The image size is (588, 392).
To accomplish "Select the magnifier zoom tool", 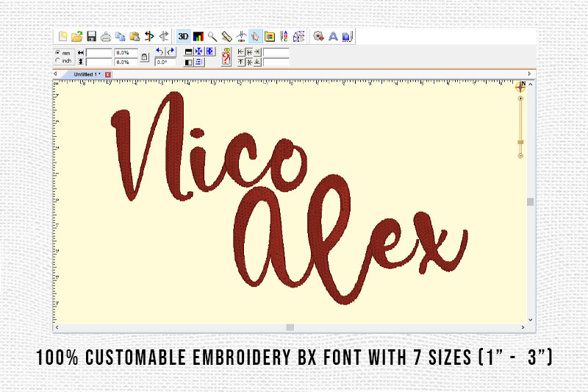I will point(212,36).
